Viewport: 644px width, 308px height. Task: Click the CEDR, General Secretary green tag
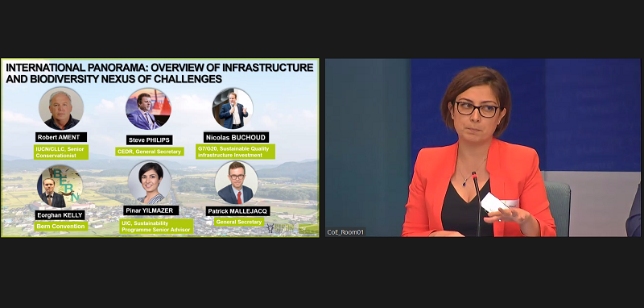(x=150, y=152)
